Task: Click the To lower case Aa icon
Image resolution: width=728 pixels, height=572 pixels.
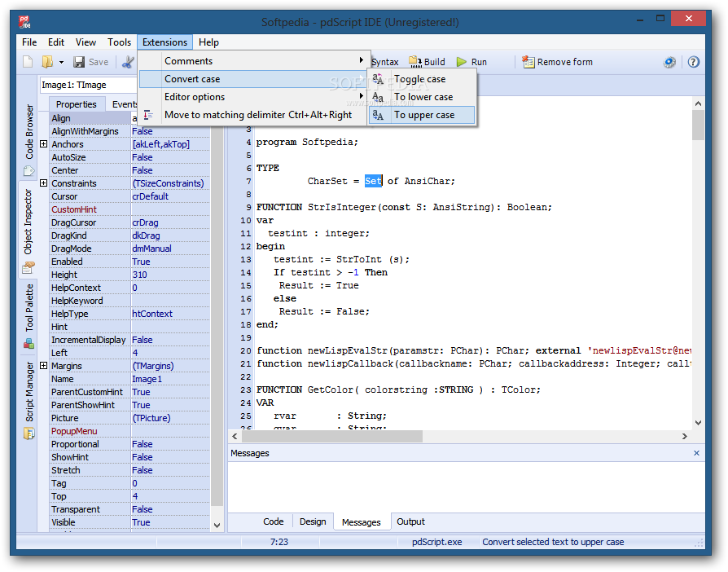Action: [378, 97]
